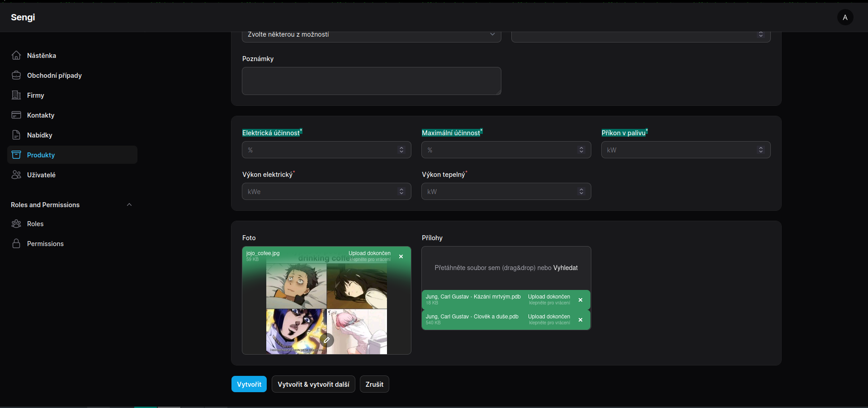Click the Vyhledat browse link in Přílohy
The width and height of the screenshot is (868, 408).
click(x=566, y=268)
